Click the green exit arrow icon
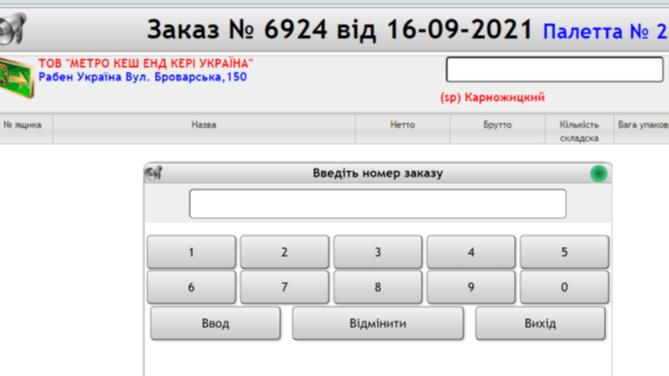 click(x=16, y=78)
